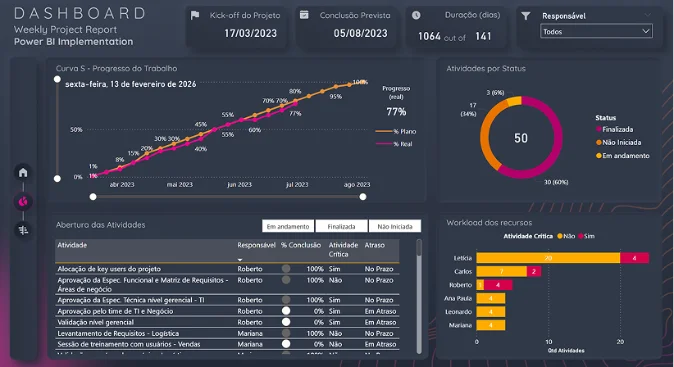
Task: Click the Conclusão Prevista calendar icon
Action: tap(304, 15)
